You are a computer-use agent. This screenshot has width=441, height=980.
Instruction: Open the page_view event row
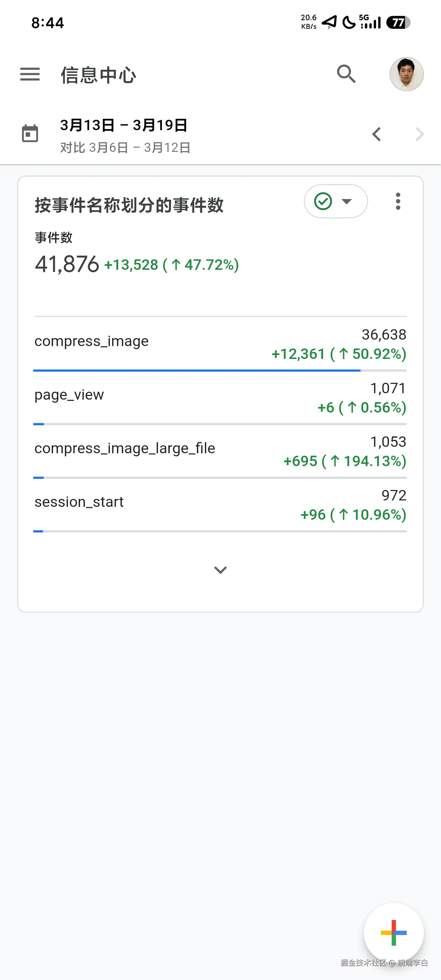(x=69, y=395)
